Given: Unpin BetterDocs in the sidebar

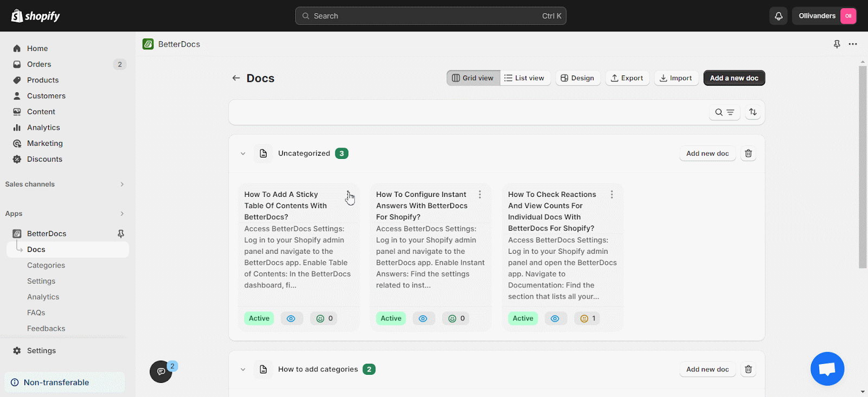Looking at the screenshot, I should pos(121,234).
